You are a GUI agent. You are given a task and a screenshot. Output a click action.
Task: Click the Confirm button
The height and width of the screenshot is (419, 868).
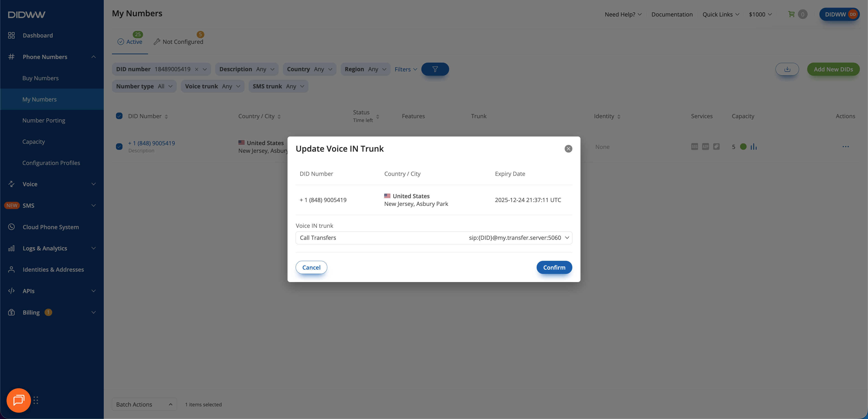[554, 267]
